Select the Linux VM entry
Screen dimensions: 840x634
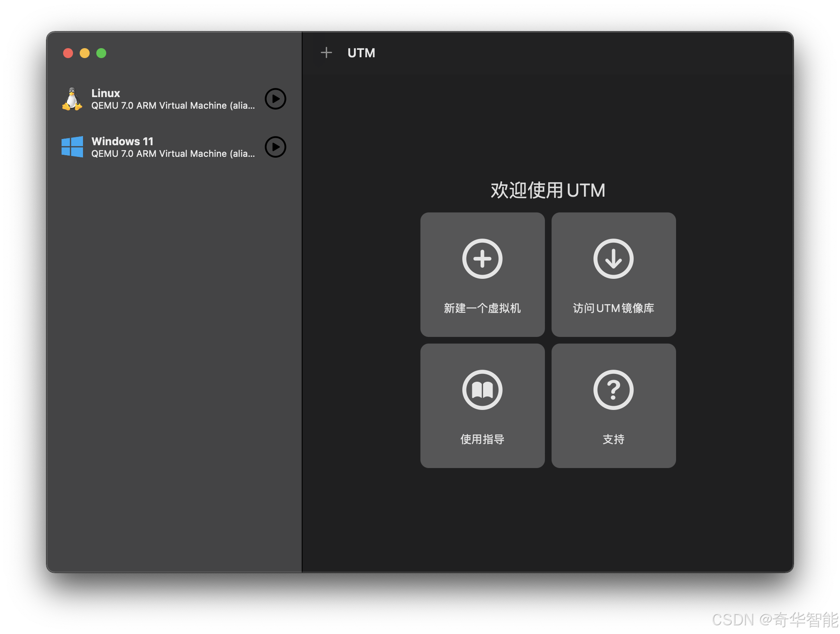[105, 93]
